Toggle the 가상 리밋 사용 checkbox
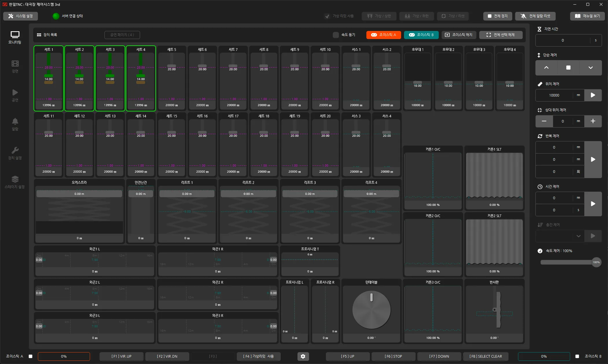Screen dimensions: 608x364 pos(327,16)
